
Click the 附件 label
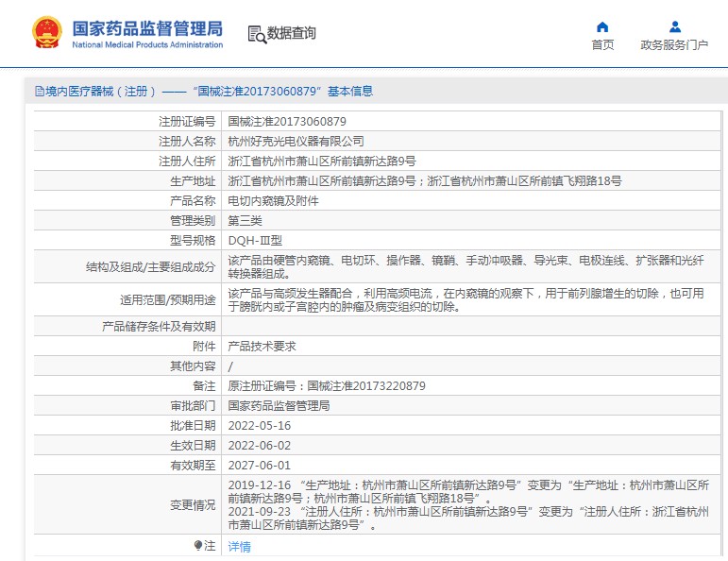[204, 347]
